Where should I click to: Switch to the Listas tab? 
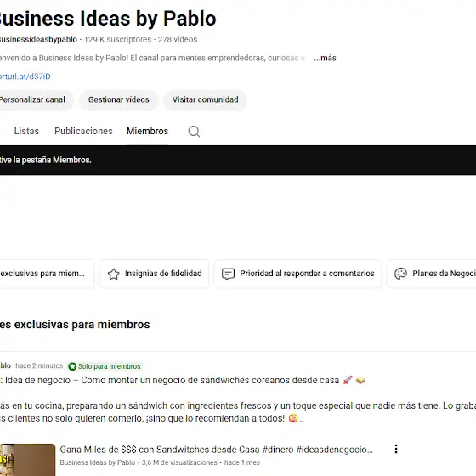(26, 131)
